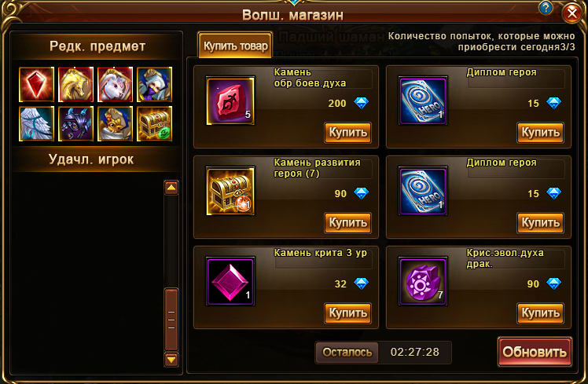Screen dimensions: 588x384
Task: Open the help question mark icon
Action: (x=546, y=8)
